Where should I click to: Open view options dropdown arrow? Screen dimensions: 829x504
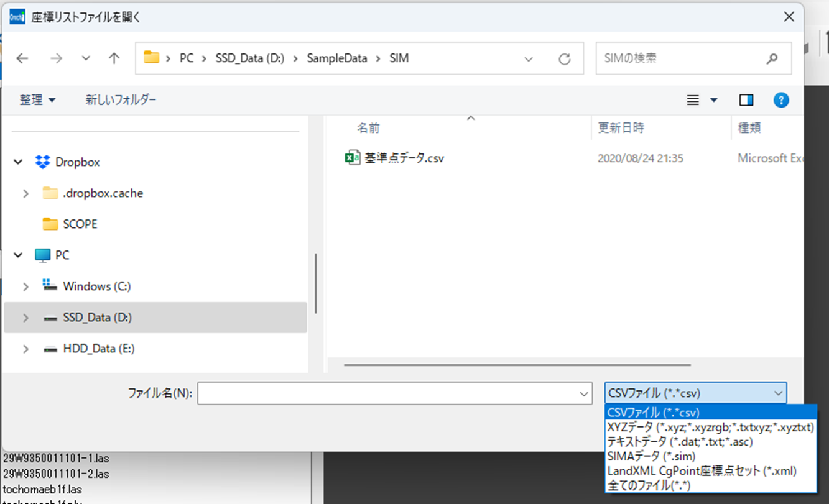[714, 100]
